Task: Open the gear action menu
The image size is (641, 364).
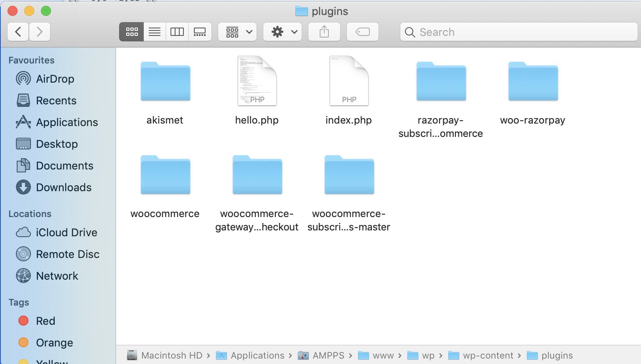Action: 282,32
